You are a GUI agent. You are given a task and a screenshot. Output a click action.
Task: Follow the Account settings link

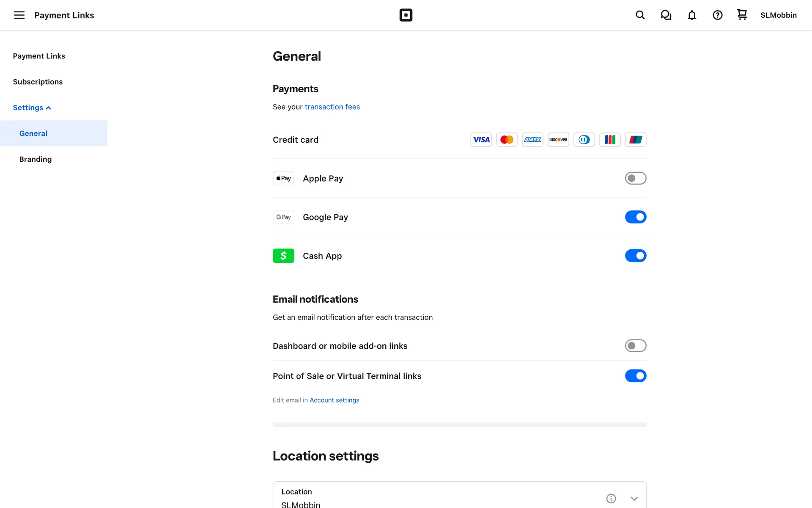click(x=334, y=400)
